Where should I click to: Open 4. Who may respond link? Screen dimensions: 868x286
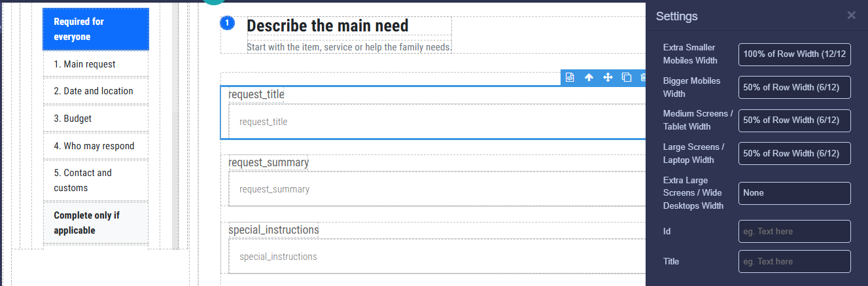coord(95,146)
